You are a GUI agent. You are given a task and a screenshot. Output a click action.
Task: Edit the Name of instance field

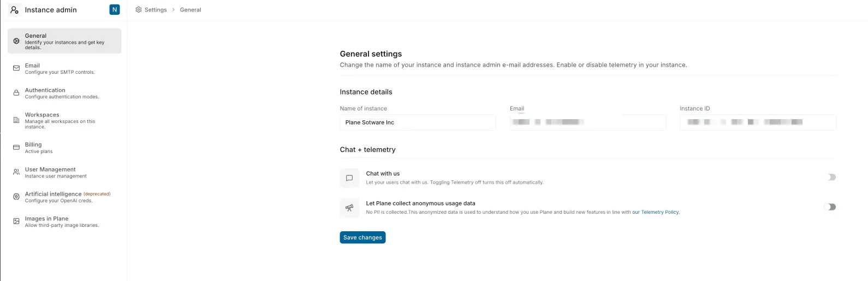click(418, 122)
